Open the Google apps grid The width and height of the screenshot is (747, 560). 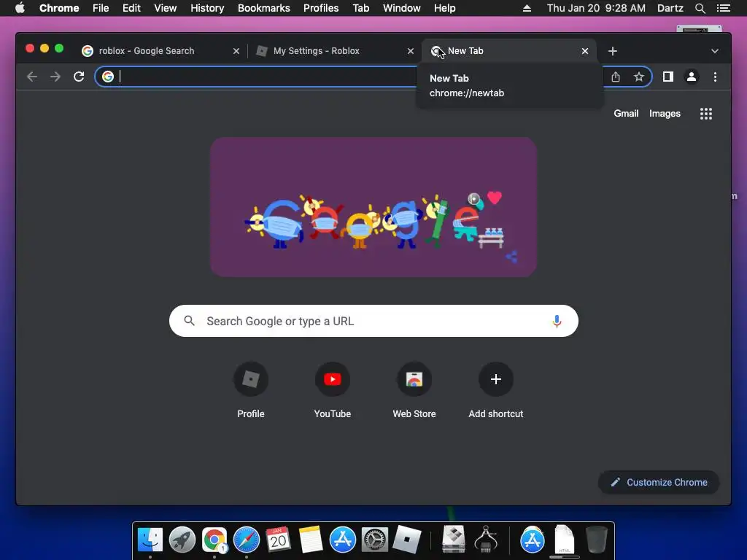(x=706, y=114)
